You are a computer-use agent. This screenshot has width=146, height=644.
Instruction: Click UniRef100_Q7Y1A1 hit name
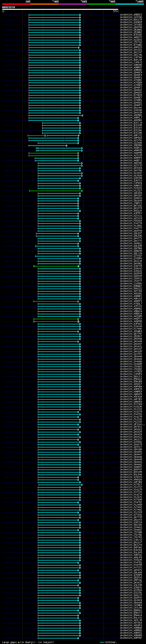[x=131, y=515]
